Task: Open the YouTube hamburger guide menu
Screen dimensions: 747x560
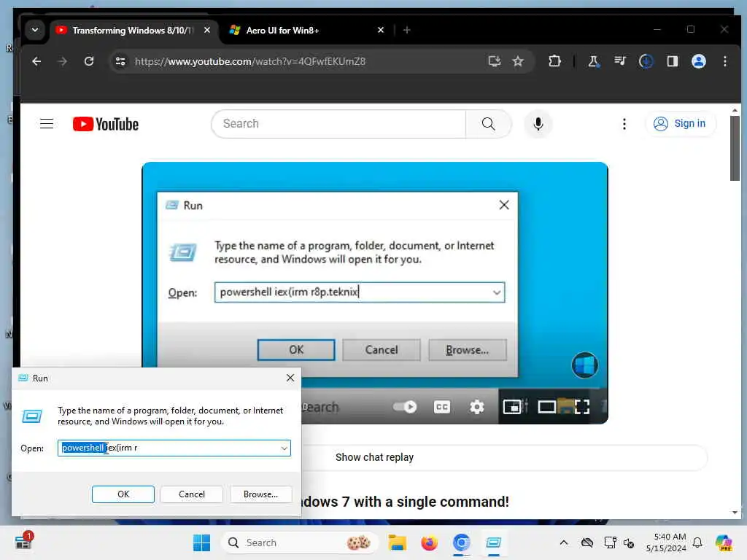Action: pyautogui.click(x=46, y=124)
